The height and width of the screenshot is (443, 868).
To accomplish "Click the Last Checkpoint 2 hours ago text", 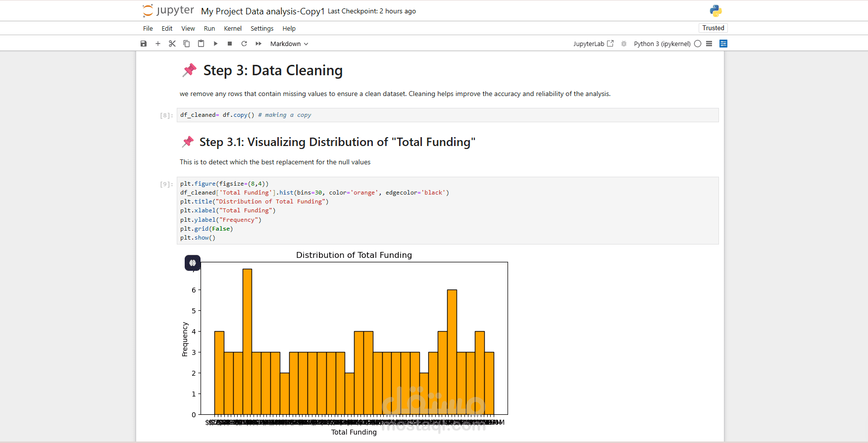I will coord(372,11).
